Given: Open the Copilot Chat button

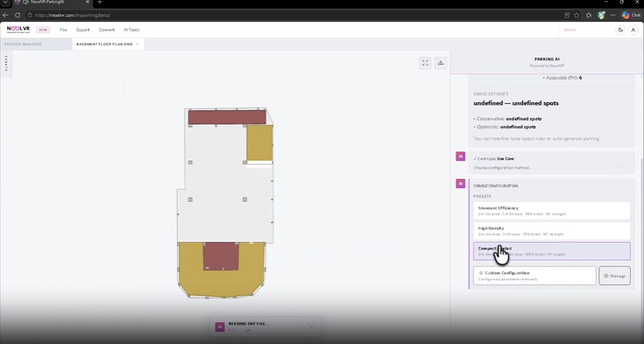Looking at the screenshot, I should 631,15.
